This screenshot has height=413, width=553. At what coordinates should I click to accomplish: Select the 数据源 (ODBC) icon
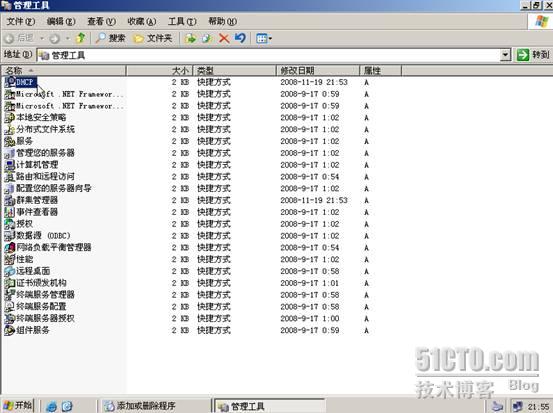10,236
